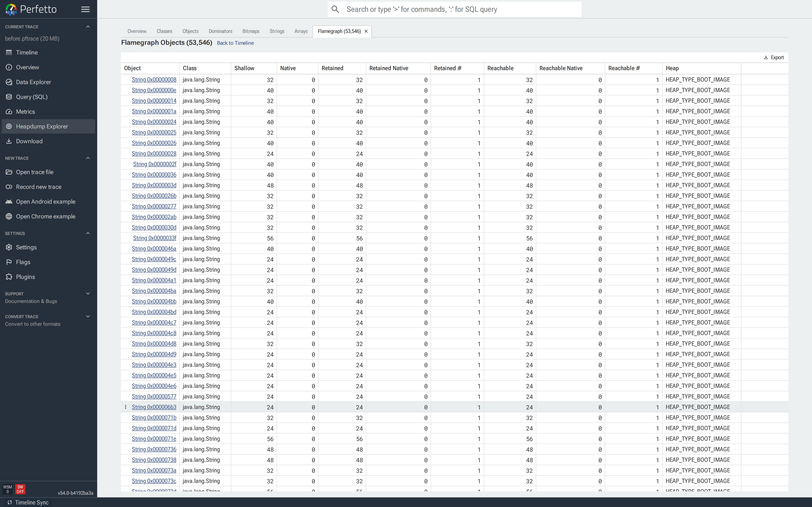
Task: Click the hamburger menu icon
Action: [x=85, y=9]
